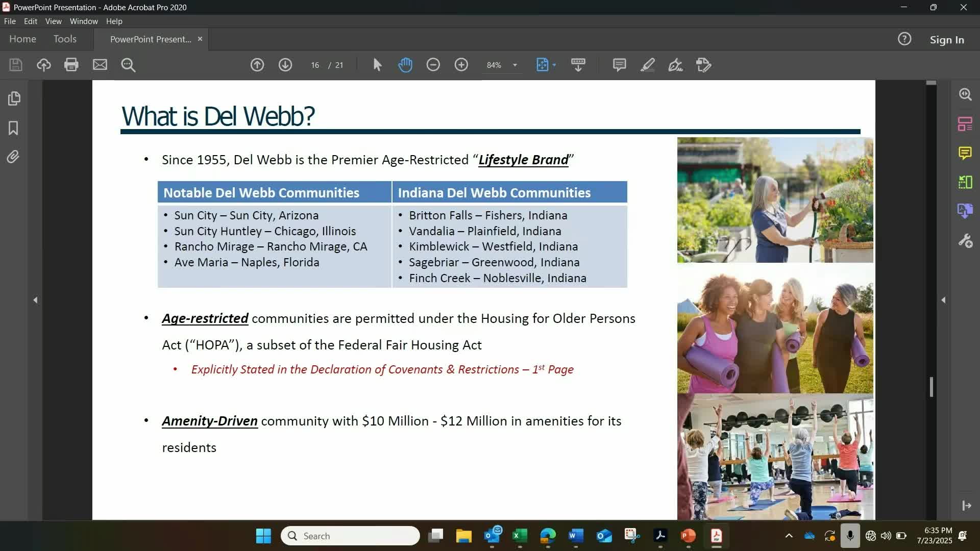
Task: Close the PowerPoint Present... document tab
Action: (x=200, y=39)
